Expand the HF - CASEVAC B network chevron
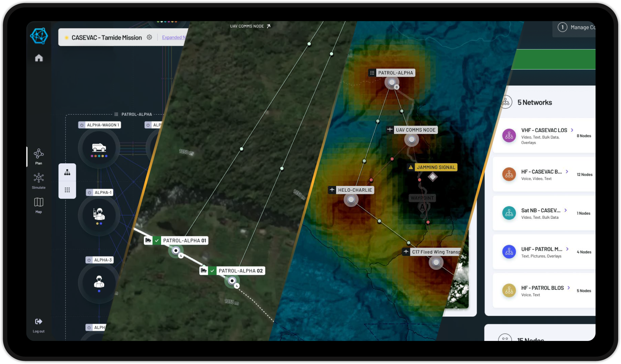This screenshot has width=621, height=364. [567, 172]
